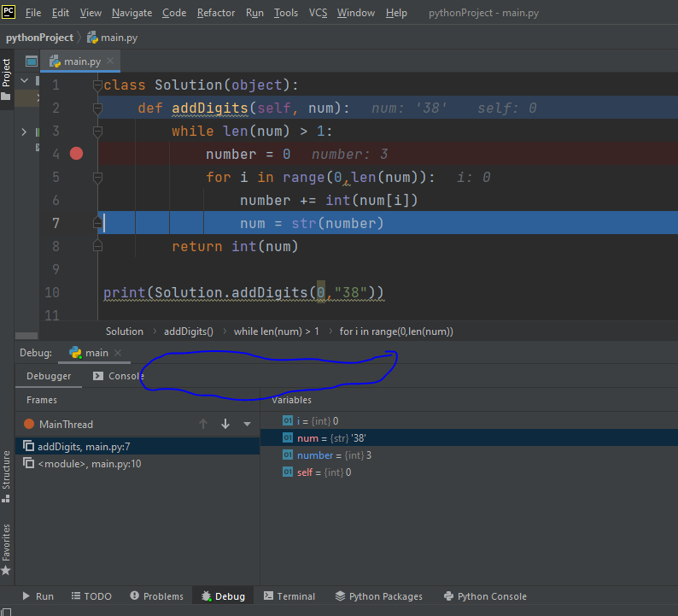Open the VCS menu

pyautogui.click(x=318, y=13)
